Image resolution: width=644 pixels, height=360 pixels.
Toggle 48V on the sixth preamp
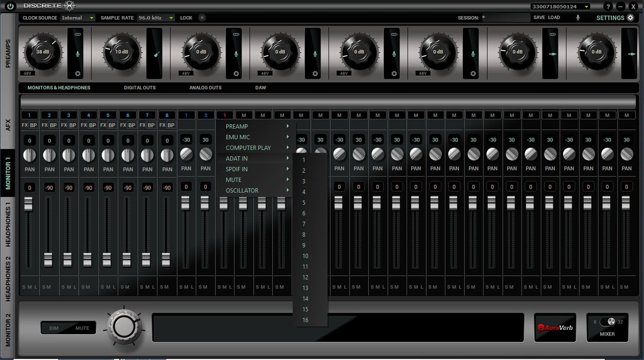point(423,74)
